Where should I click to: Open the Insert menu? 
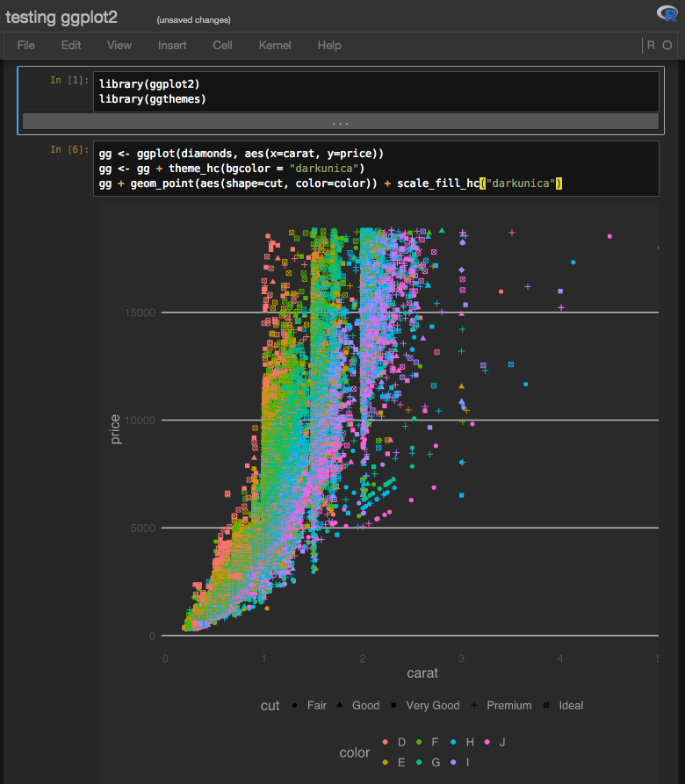click(x=172, y=46)
